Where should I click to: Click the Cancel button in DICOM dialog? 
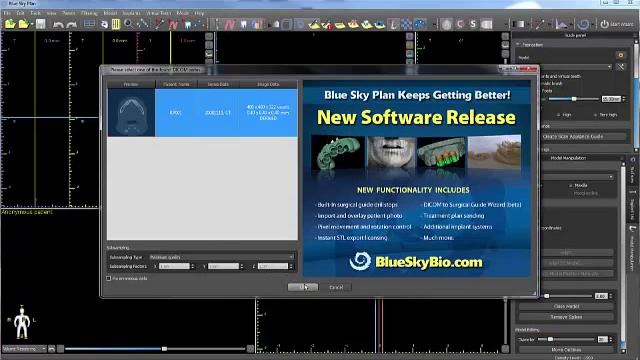coord(336,287)
